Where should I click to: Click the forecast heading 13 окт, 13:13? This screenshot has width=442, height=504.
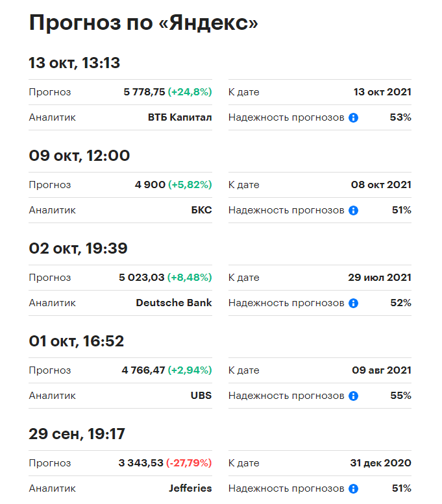(74, 63)
